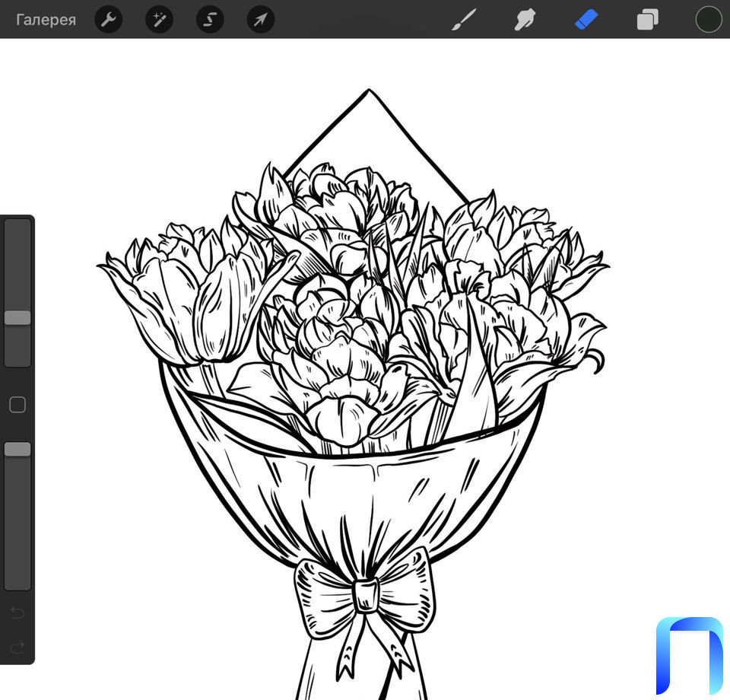Viewport: 730px width, 700px height.
Task: Activate the Transform arrow tool
Action: 261,20
